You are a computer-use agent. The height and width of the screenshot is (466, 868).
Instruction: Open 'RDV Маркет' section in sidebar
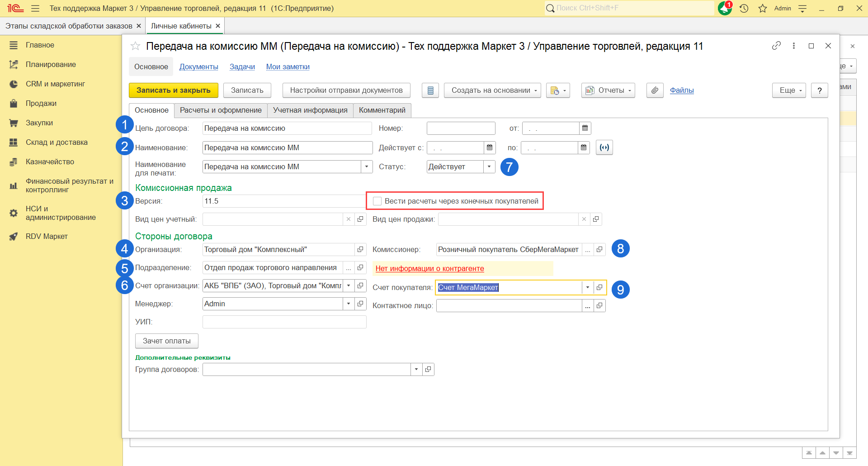click(47, 237)
